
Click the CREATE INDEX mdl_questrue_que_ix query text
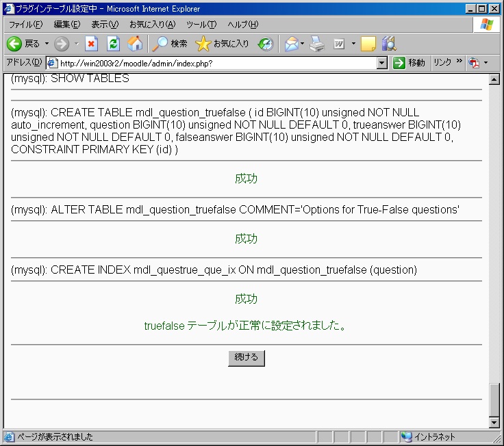coord(214,270)
